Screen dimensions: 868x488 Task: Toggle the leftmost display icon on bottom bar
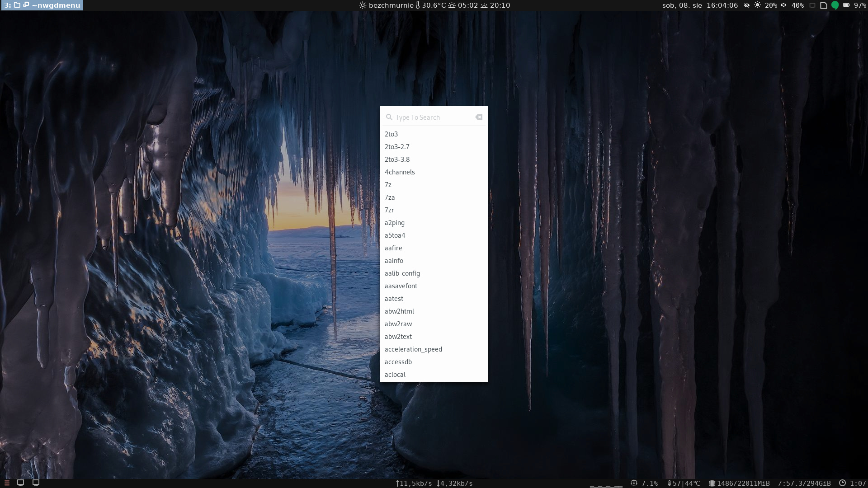pyautogui.click(x=21, y=483)
